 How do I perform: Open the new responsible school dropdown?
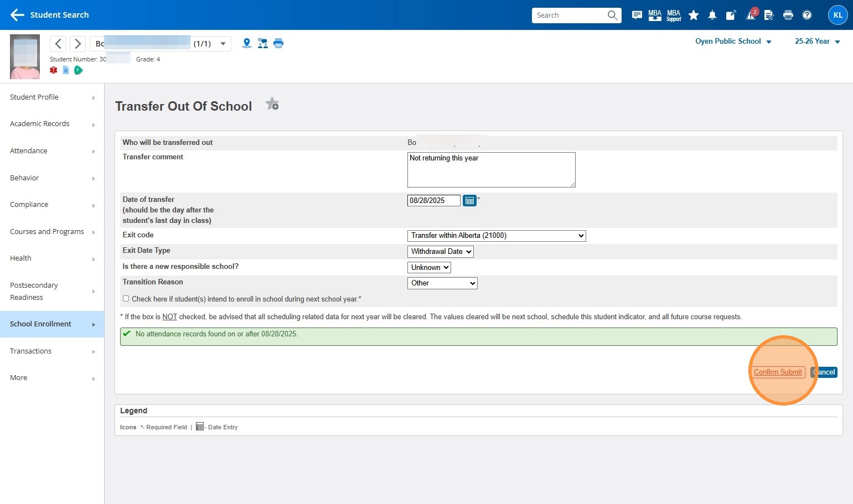[429, 268]
